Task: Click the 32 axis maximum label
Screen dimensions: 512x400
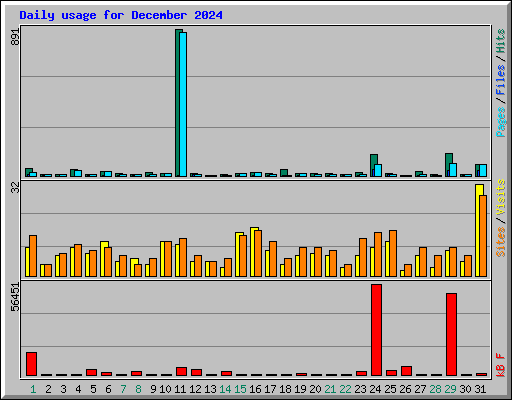Action: pos(15,188)
